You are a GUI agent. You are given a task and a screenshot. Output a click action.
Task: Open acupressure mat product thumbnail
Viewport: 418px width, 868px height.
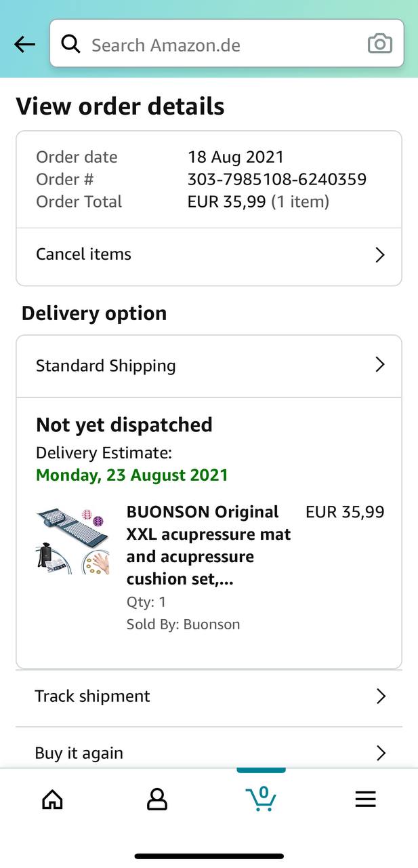pyautogui.click(x=72, y=541)
